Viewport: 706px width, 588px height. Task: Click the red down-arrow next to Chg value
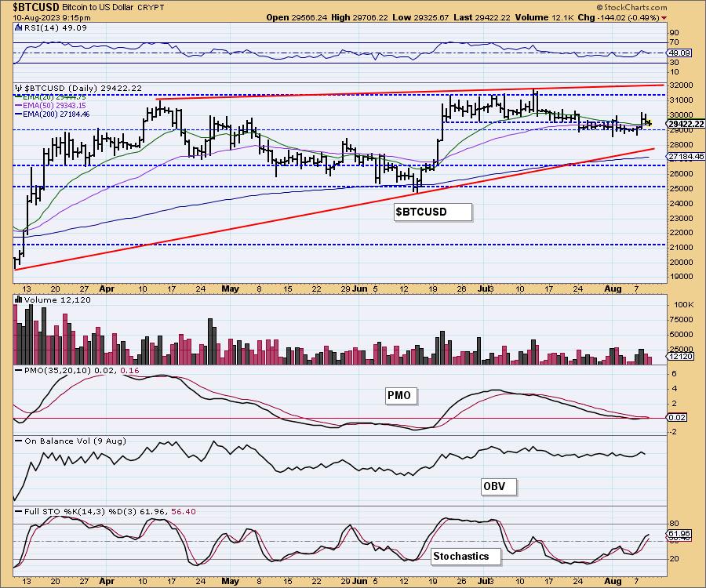664,17
